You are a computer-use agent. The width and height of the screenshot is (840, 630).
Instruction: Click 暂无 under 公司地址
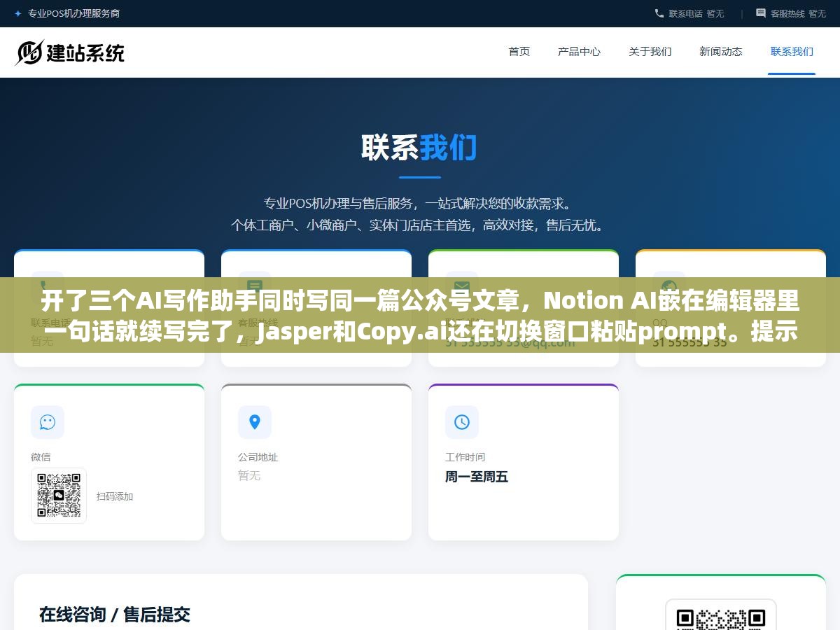pos(249,475)
